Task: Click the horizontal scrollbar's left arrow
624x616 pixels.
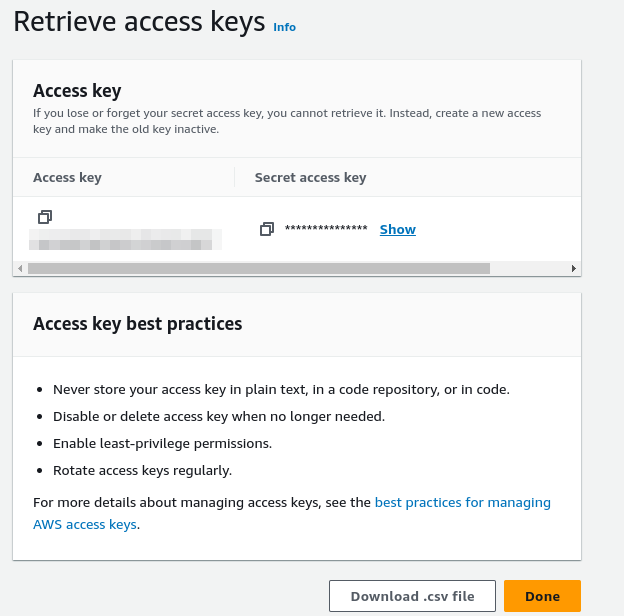Action: click(x=20, y=268)
